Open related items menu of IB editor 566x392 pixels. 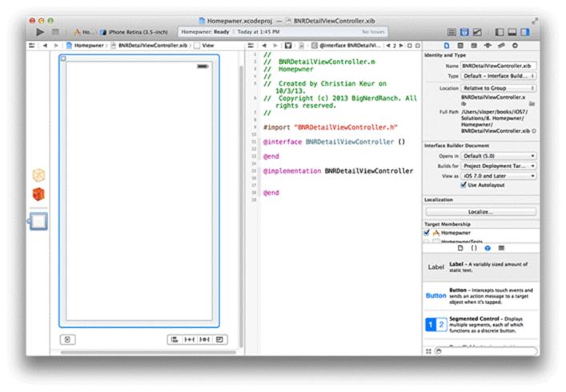click(32, 46)
